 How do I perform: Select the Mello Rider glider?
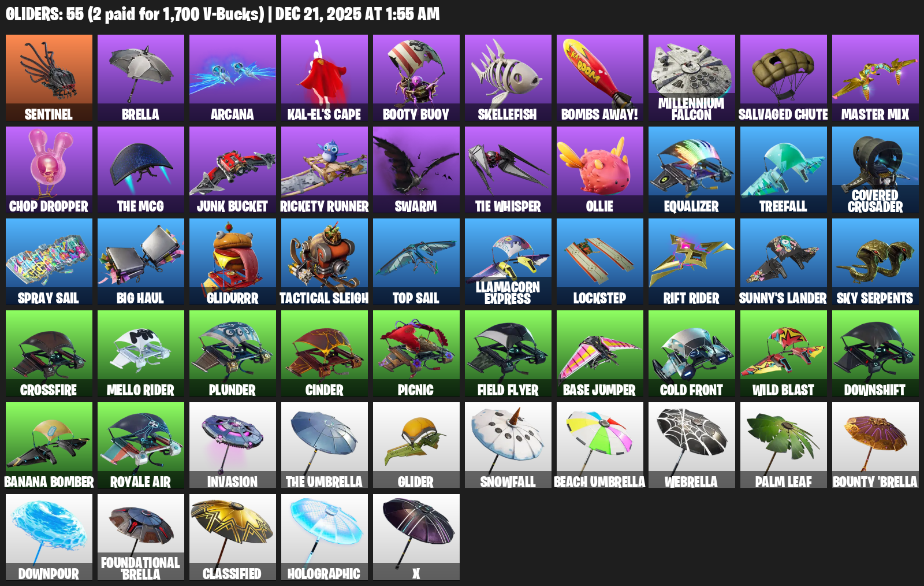[141, 354]
